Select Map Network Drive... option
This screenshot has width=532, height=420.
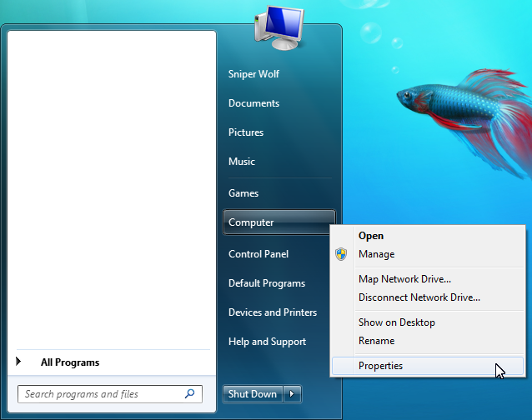pos(428,279)
